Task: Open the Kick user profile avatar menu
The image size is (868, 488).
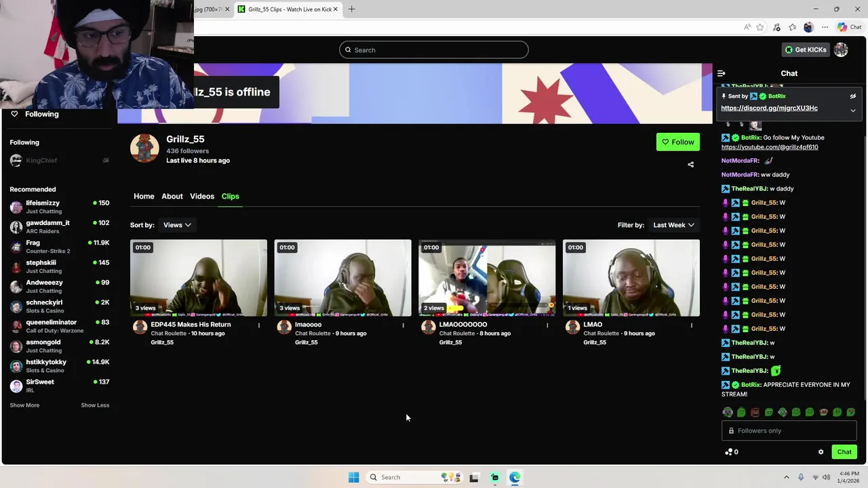Action: (842, 50)
